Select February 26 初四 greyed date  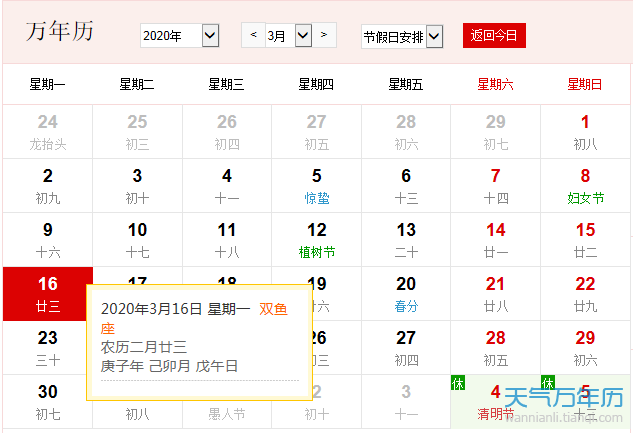coord(227,132)
